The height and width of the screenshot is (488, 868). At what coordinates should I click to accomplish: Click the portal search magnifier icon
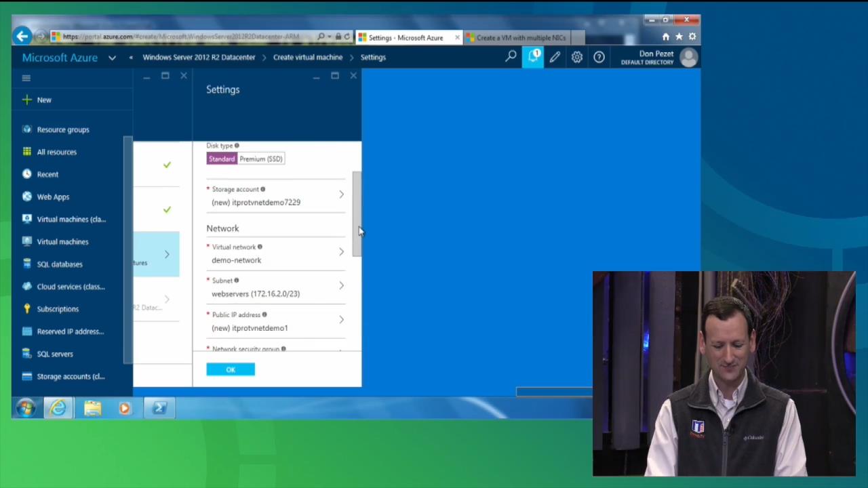point(511,57)
